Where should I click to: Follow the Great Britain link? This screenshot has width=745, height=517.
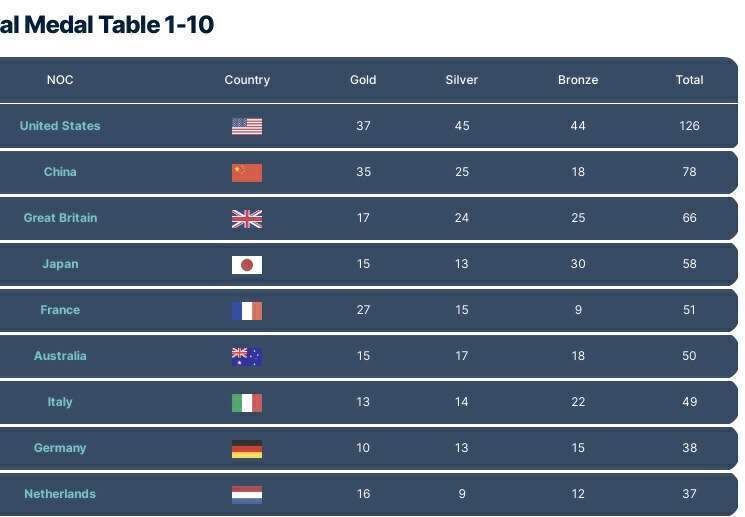click(x=60, y=218)
